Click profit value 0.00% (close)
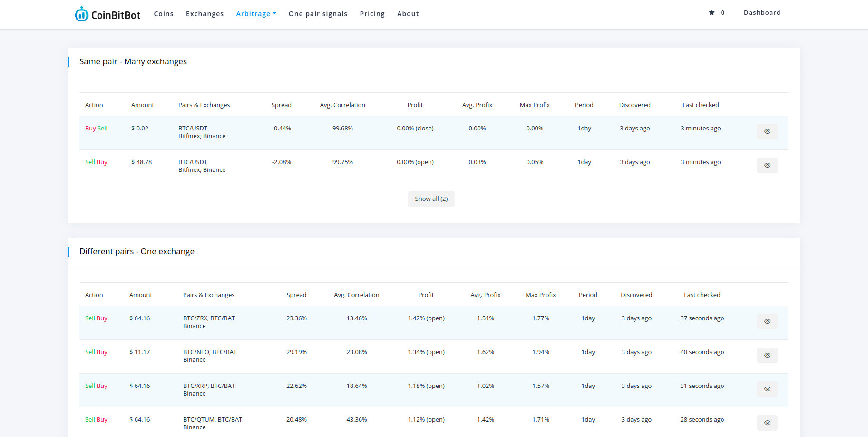Screen dimensions: 868x437 click(415, 129)
